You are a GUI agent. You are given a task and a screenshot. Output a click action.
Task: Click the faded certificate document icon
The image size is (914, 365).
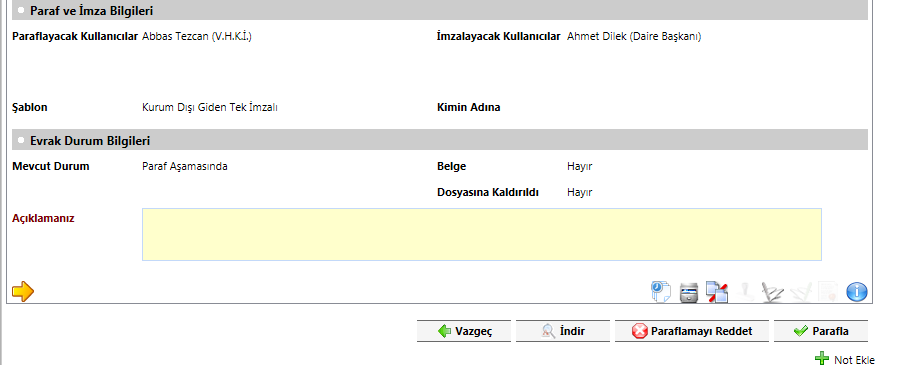(x=828, y=292)
